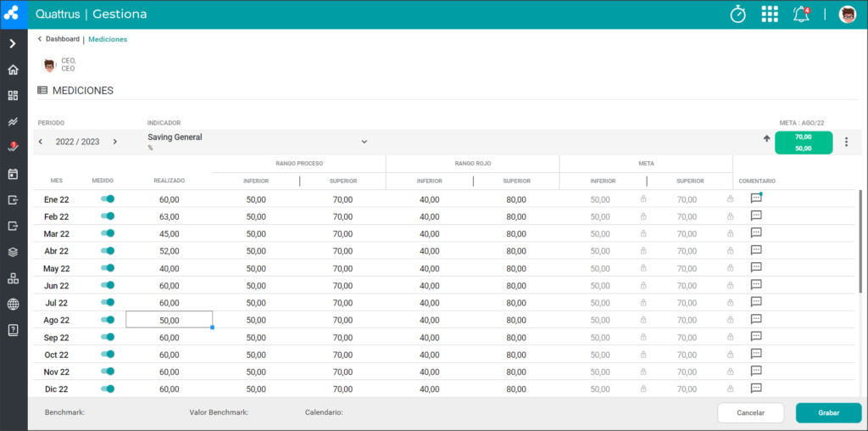This screenshot has width=868, height=431.
Task: Click the green meta 70,00/50,00 badge
Action: pyautogui.click(x=804, y=143)
